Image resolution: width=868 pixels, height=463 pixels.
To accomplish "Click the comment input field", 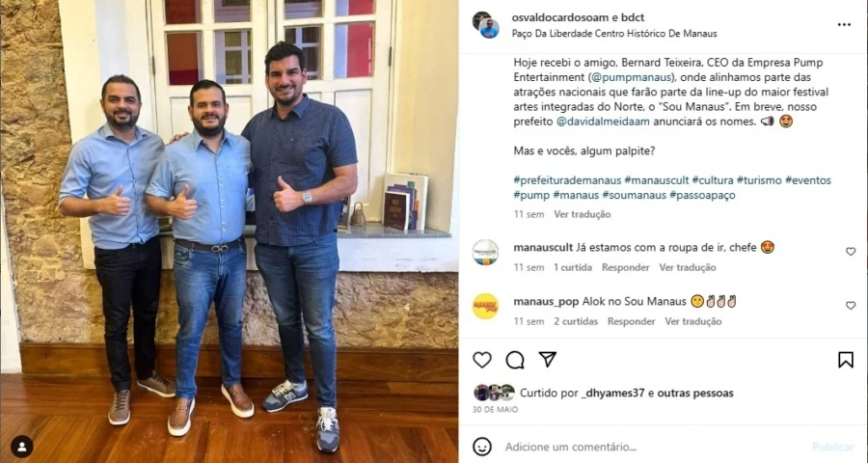I will pos(653,447).
